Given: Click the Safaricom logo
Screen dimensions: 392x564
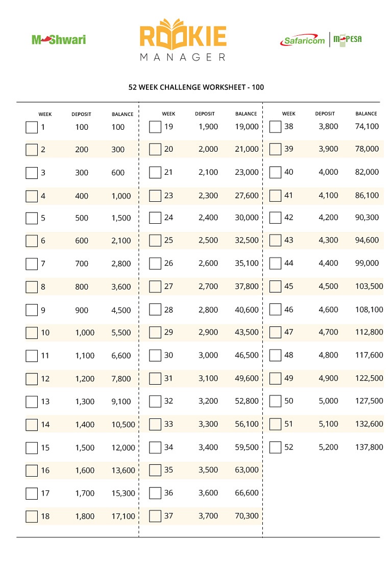Looking at the screenshot, I should 303,40.
